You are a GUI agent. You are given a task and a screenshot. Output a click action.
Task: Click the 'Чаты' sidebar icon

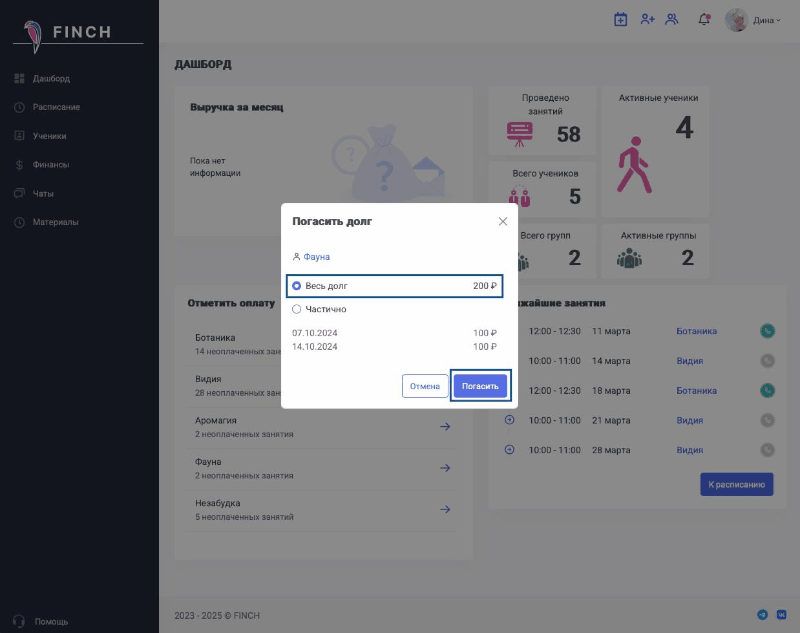[19, 193]
